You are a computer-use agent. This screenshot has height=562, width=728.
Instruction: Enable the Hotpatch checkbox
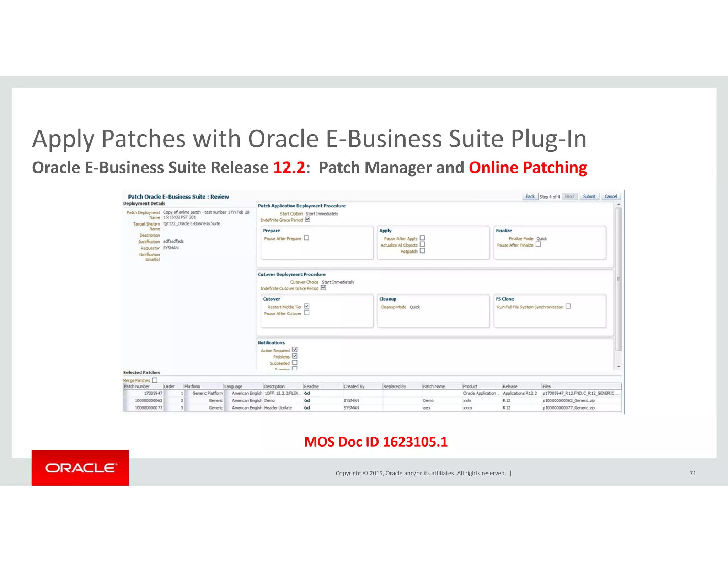[422, 250]
